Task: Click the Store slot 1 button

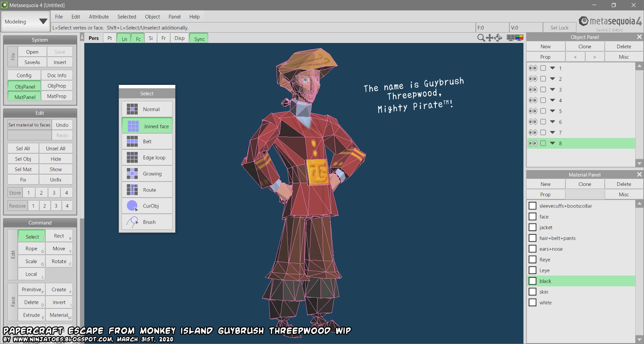Action: click(x=29, y=193)
